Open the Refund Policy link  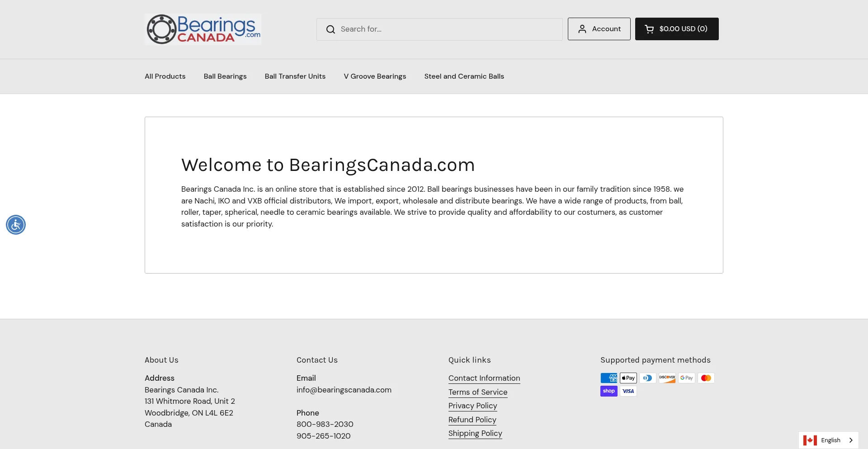472,420
